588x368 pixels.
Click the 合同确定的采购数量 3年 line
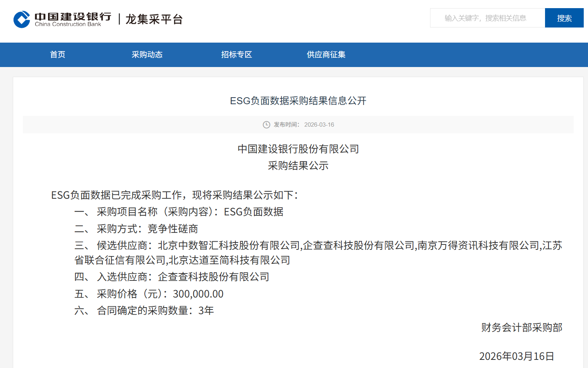coord(155,311)
